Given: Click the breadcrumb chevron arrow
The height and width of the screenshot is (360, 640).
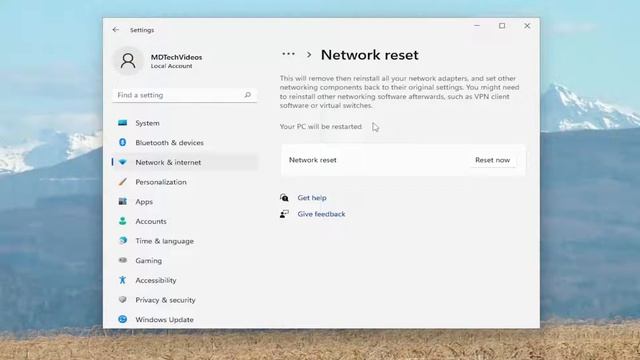Looking at the screenshot, I should point(309,55).
